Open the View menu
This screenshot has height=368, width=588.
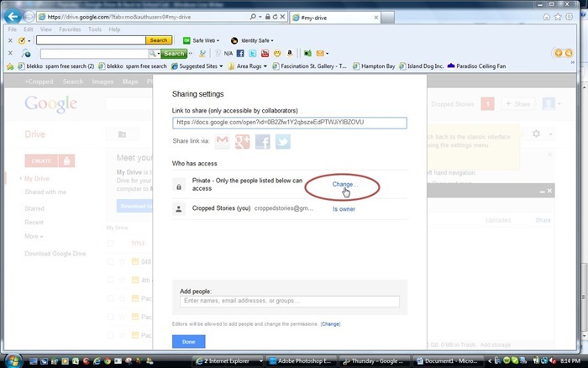click(x=46, y=29)
